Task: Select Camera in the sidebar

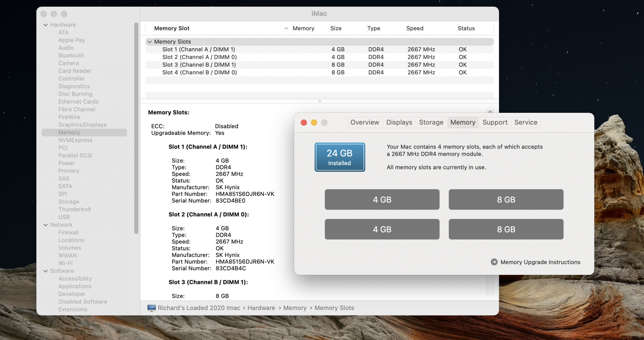Action: click(x=69, y=63)
